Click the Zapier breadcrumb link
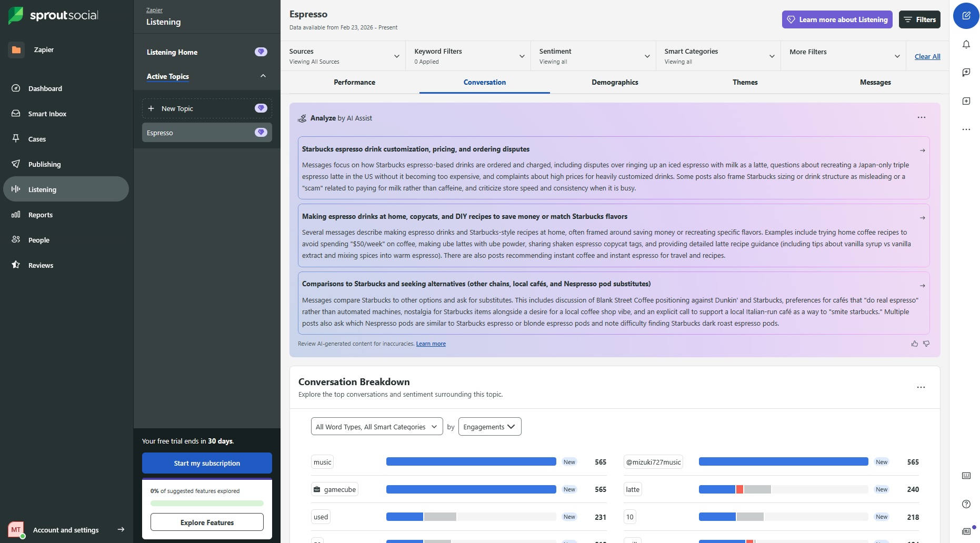This screenshot has height=543, width=980. [x=154, y=10]
